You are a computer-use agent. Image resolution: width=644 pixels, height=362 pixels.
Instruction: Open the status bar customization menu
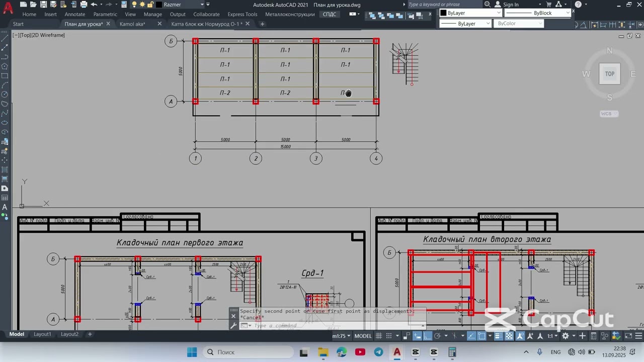[x=637, y=336]
